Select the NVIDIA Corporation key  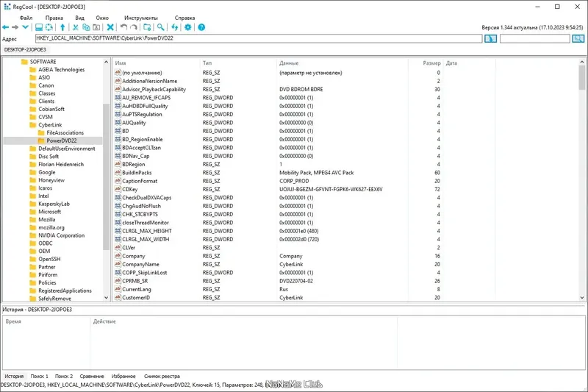[x=61, y=235]
